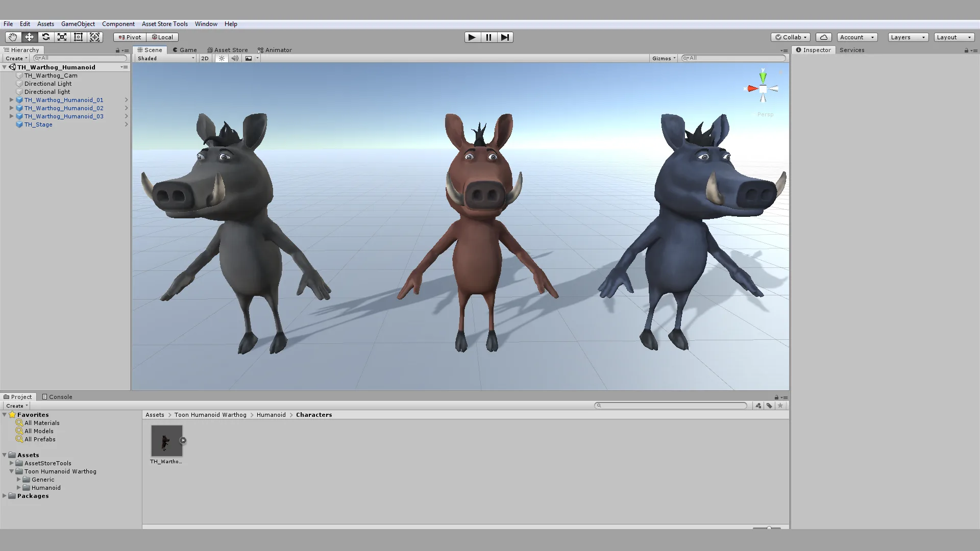Open Search by Label icon
The image size is (980, 551).
pyautogui.click(x=769, y=406)
